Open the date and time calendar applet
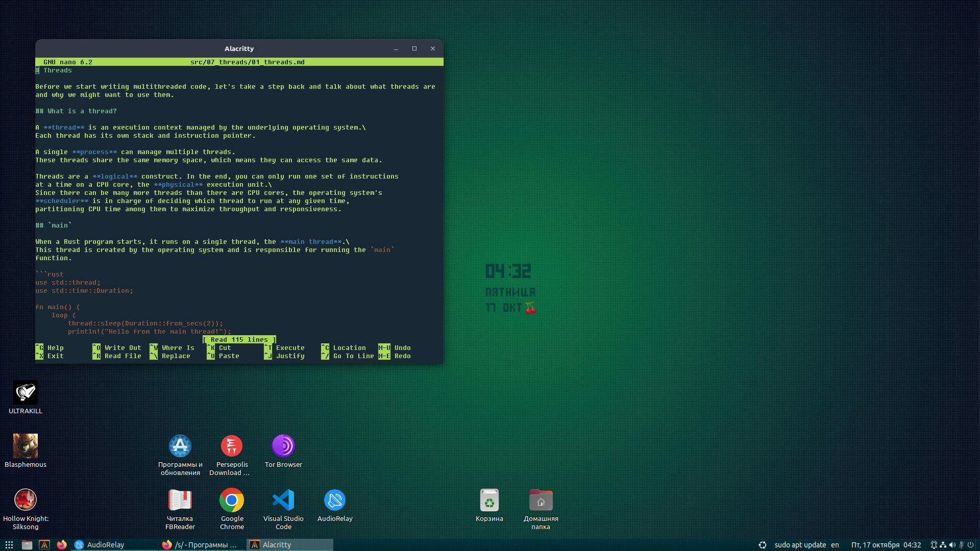The image size is (980, 551). 886,545
